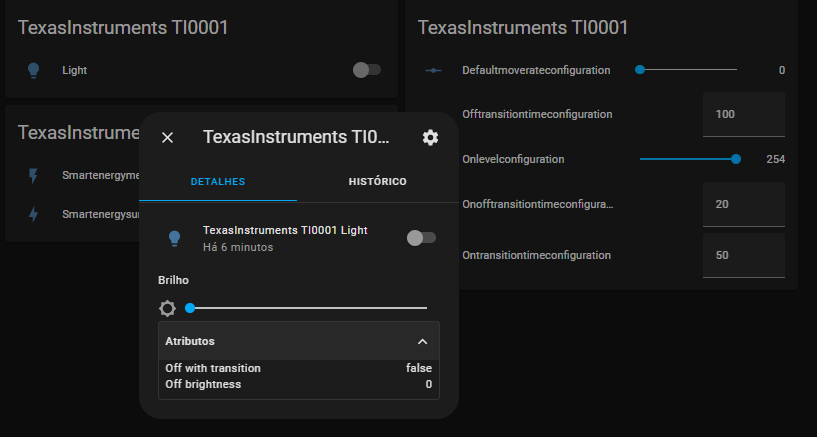This screenshot has width=817, height=437.
Task: Click the Smartenergymetering entity row text
Action: pos(101,176)
